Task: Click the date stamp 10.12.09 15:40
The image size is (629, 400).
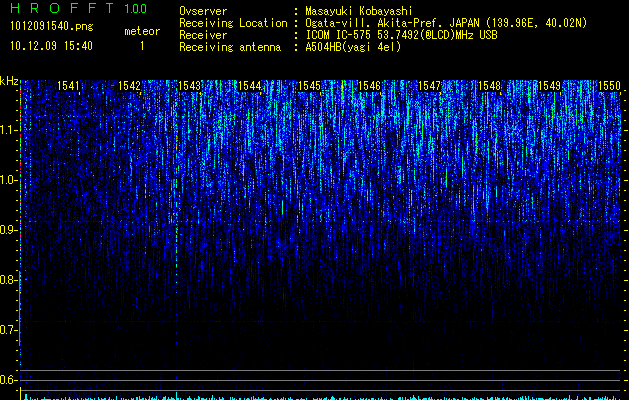Action: [51, 46]
